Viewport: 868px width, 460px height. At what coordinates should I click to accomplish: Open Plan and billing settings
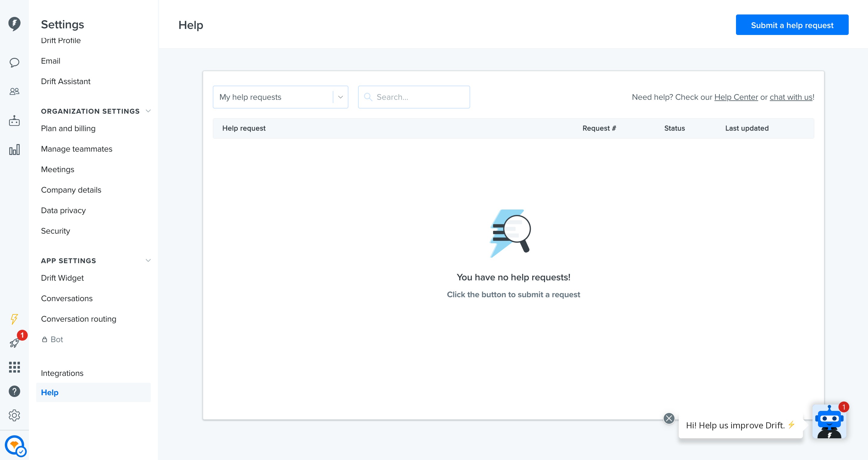click(68, 128)
